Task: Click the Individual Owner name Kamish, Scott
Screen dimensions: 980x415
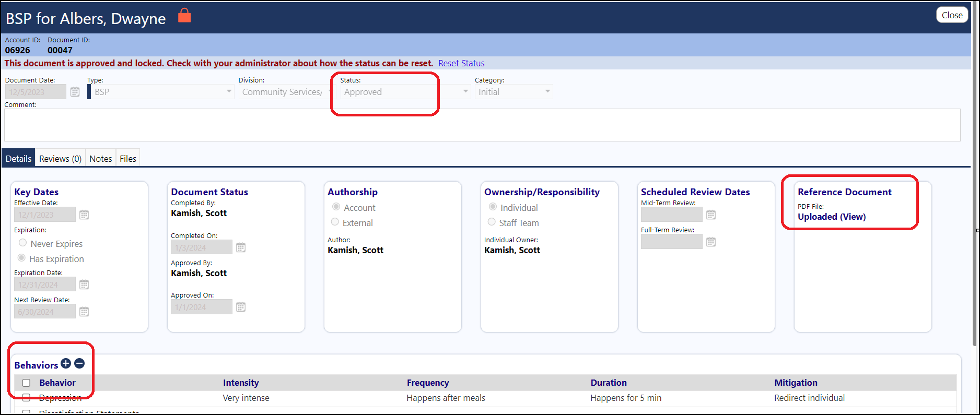Action: point(512,250)
